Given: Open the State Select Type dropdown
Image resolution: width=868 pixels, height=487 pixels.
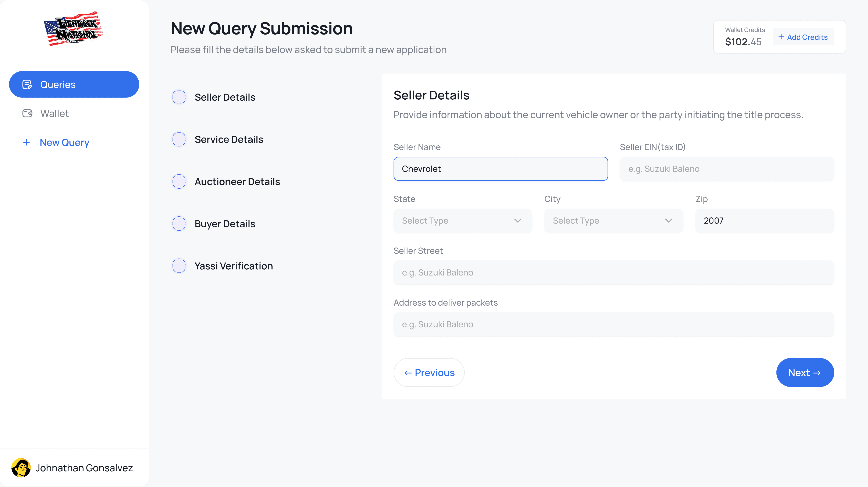Looking at the screenshot, I should (462, 221).
